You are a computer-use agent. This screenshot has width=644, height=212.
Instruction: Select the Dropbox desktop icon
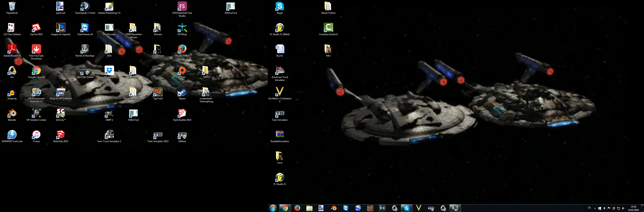coord(109,72)
